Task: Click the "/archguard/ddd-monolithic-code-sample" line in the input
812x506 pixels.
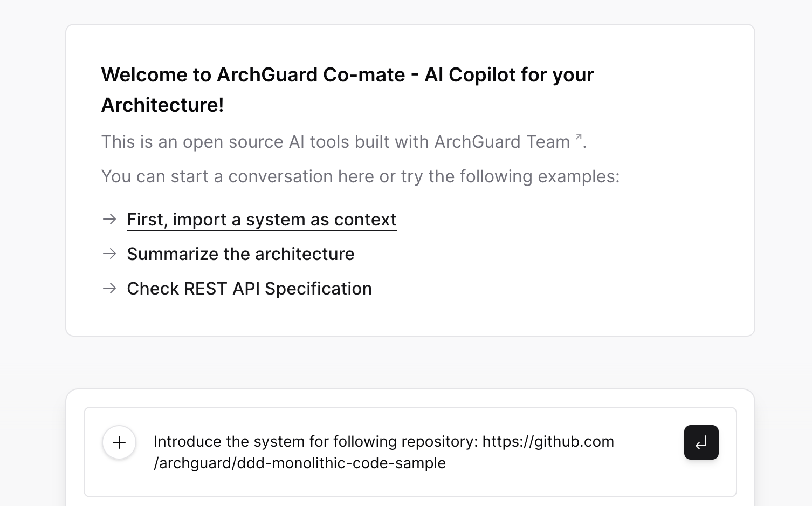Action: [300, 463]
